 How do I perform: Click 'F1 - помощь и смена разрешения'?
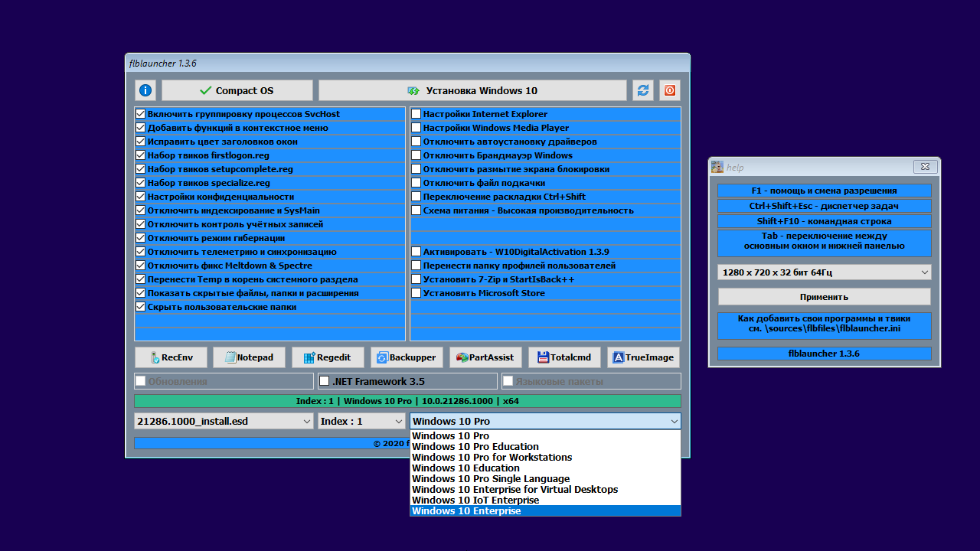(x=825, y=191)
